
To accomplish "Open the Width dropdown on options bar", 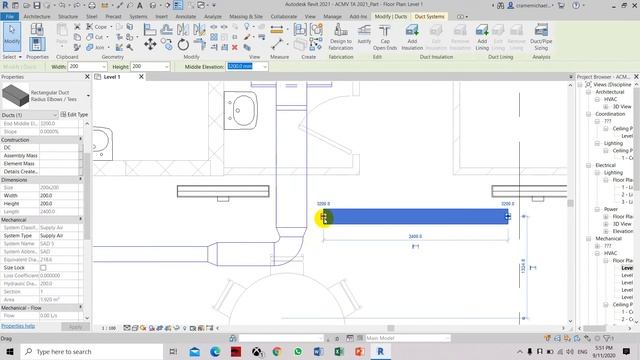I will tap(104, 67).
